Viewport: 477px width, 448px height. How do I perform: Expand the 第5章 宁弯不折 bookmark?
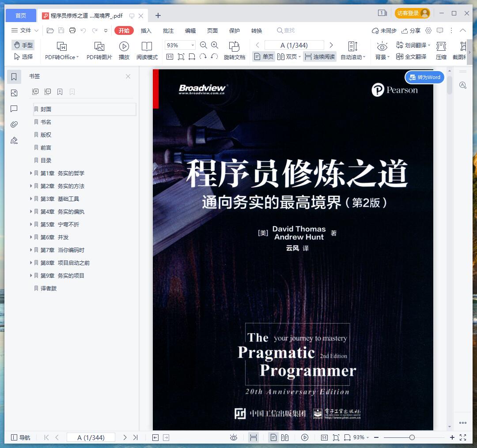point(31,224)
